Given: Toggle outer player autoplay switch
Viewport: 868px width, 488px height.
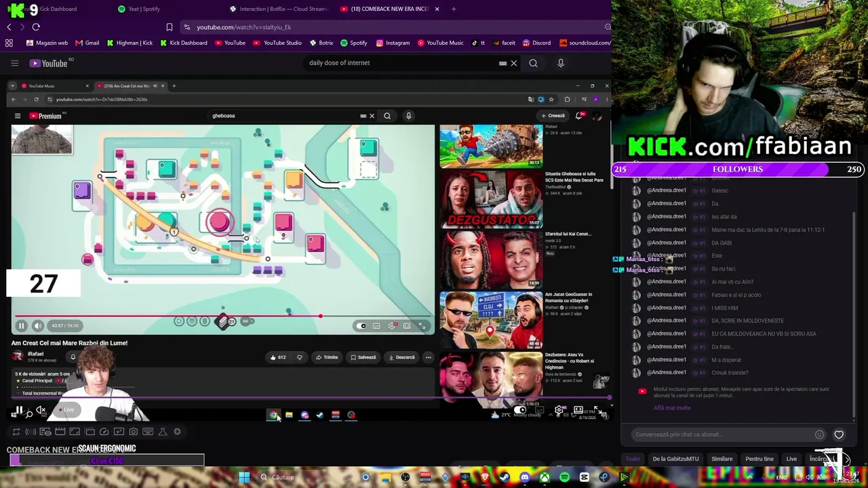Looking at the screenshot, I should click(x=520, y=410).
